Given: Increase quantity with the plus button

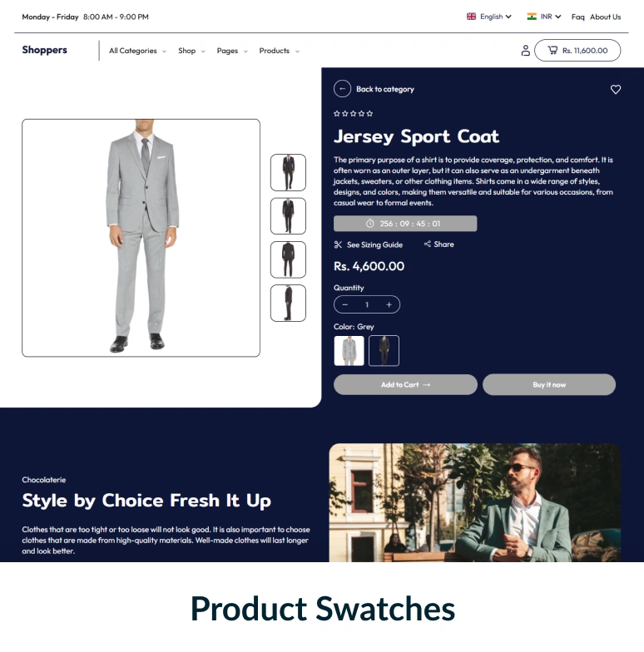Looking at the screenshot, I should pyautogui.click(x=389, y=304).
